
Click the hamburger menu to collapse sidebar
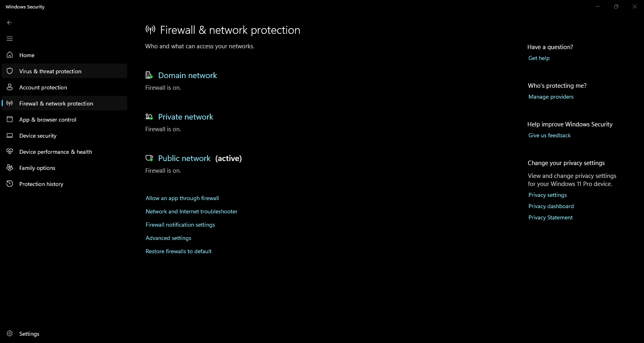[x=10, y=39]
